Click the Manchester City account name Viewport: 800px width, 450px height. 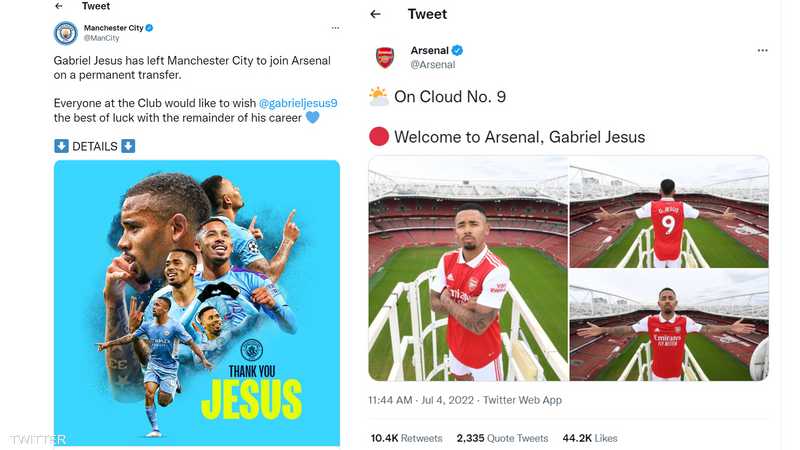[111, 28]
